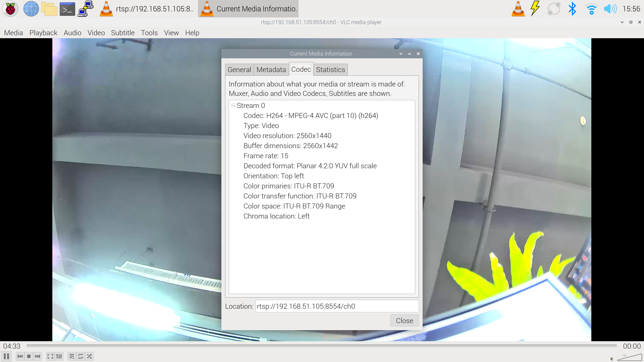The image size is (644, 362).
Task: Click the lightning bolt power icon
Action: tap(535, 9)
